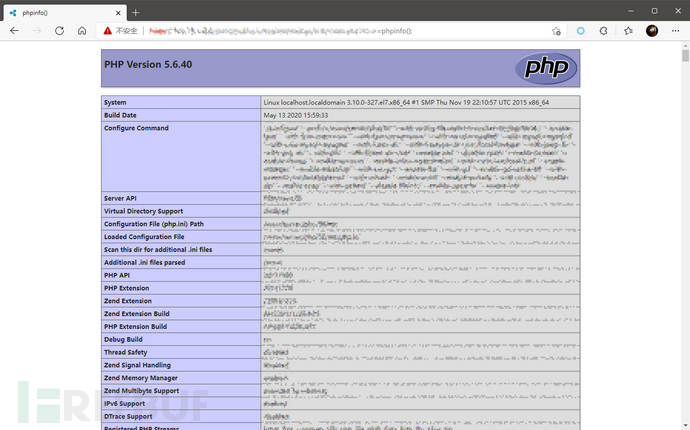
Task: Open the browser home page icon
Action: coord(82,31)
